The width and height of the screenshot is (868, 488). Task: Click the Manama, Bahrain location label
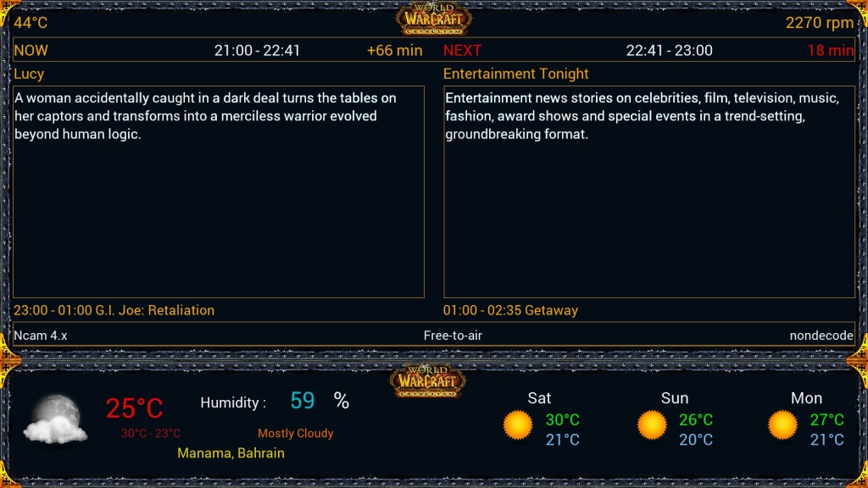click(231, 453)
